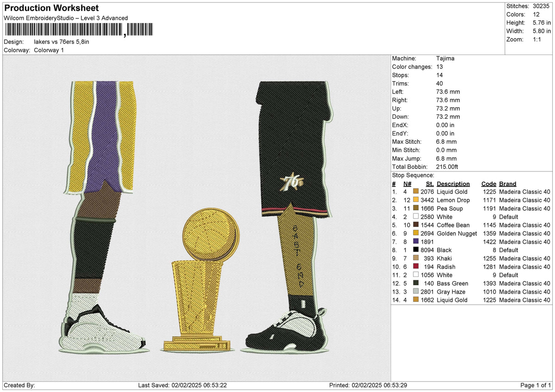Click the 'Colorway 1' value
555x392 pixels.
(49, 50)
